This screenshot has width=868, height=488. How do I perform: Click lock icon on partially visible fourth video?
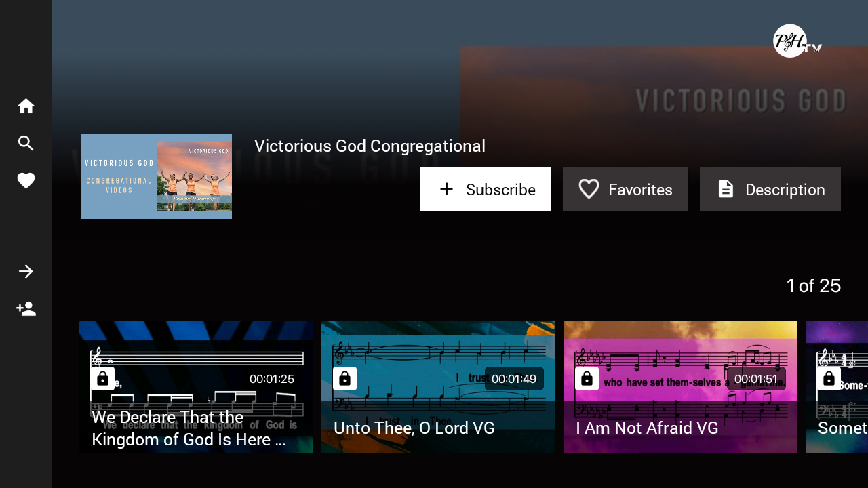point(829,378)
